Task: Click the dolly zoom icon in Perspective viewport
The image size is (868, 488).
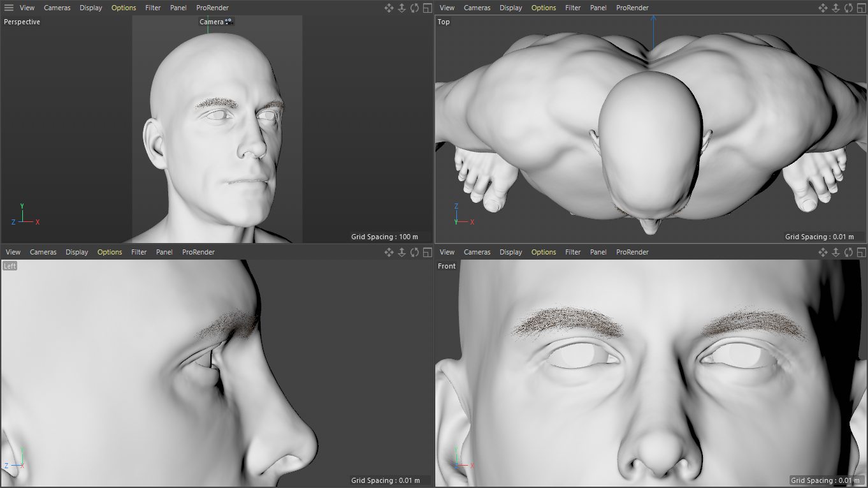Action: coord(401,8)
